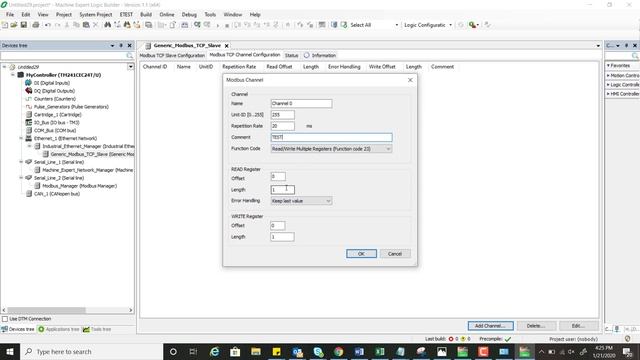Close the Modbus Channel dialog
640x360 pixels.
(x=410, y=80)
